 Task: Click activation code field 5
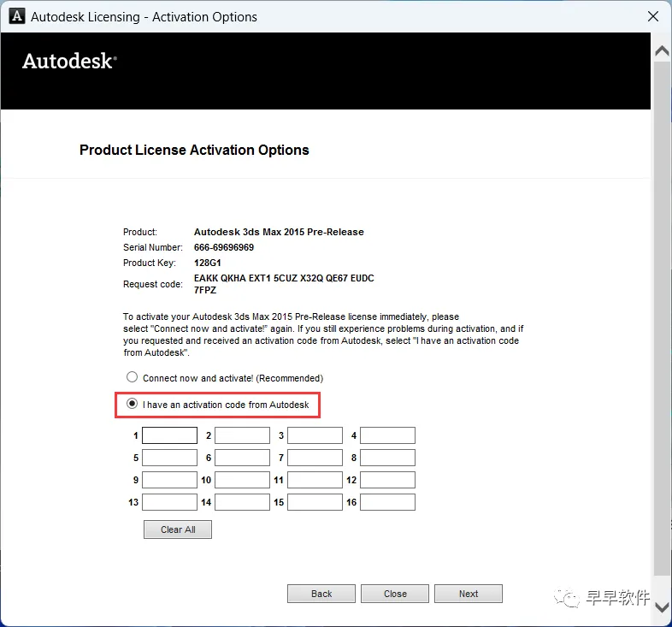coord(170,458)
